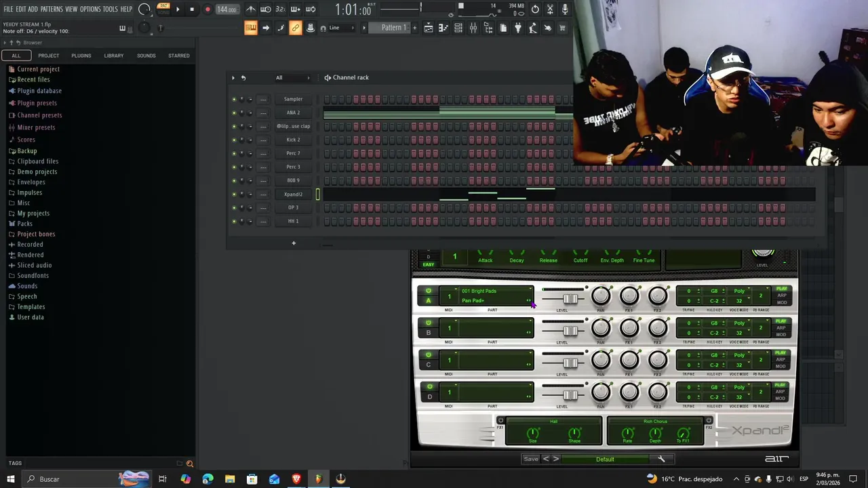The image size is (868, 488).
Task: Open the TOOLS menu
Action: point(111,9)
